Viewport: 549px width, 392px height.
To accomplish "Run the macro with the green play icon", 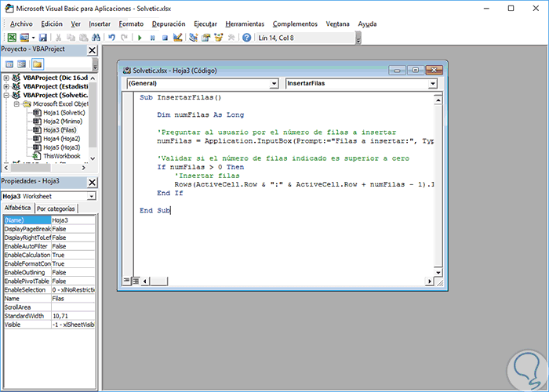I will point(140,37).
